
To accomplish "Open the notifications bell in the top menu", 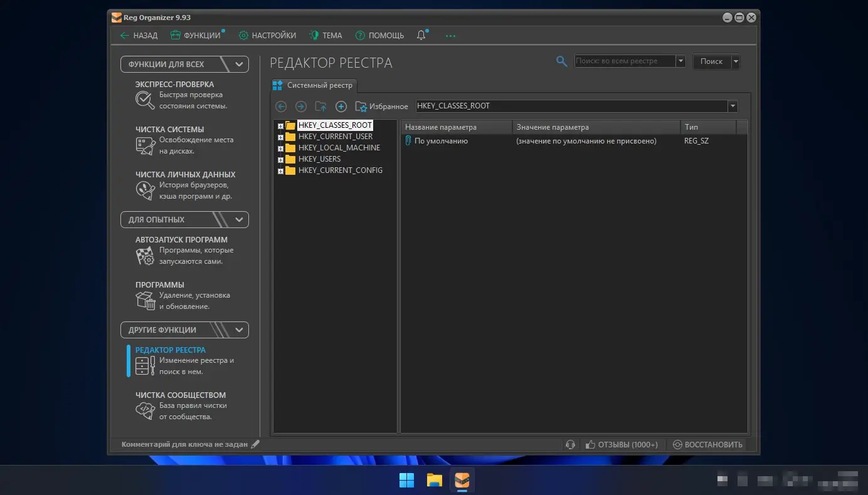I will tap(421, 36).
